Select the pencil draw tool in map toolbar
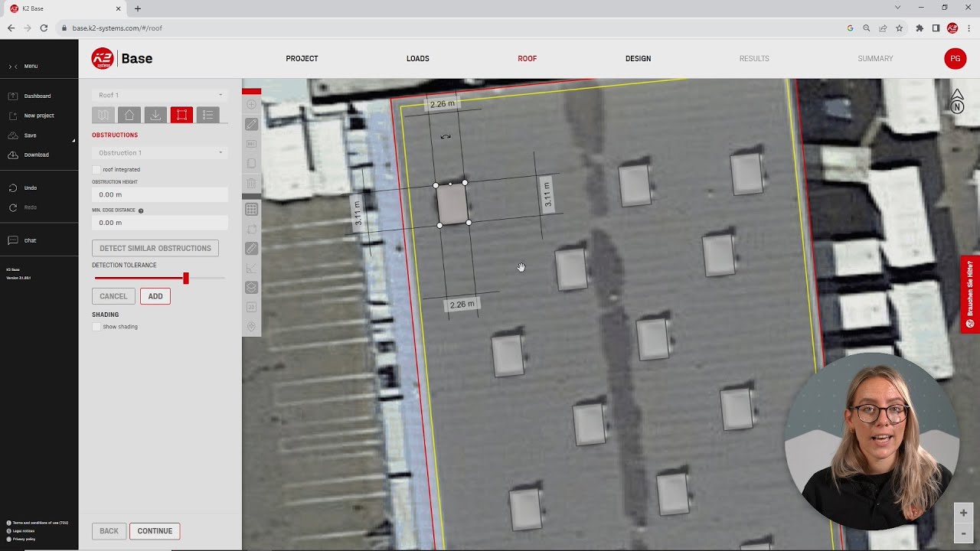980x551 pixels. (251, 124)
